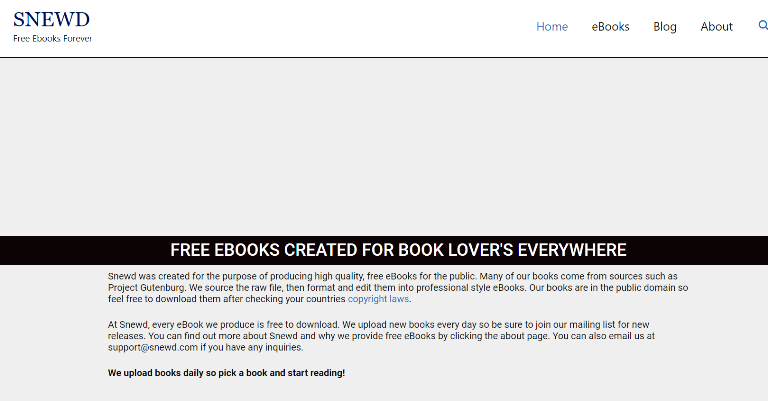
Task: Click the SNEWD site logo
Action: point(51,20)
